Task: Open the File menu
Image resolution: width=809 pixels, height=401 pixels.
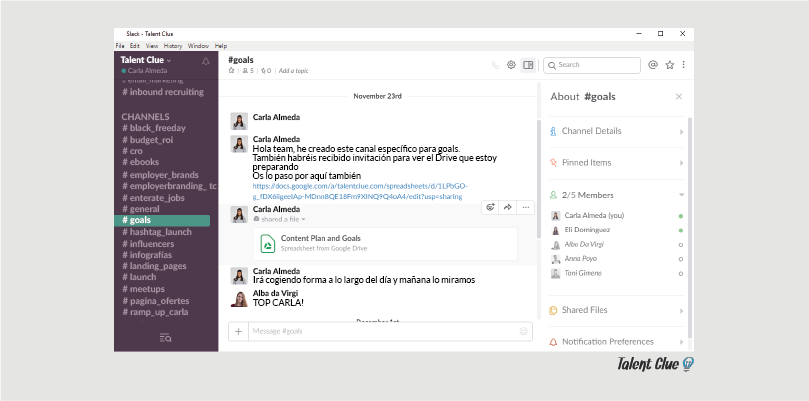Action: click(120, 46)
